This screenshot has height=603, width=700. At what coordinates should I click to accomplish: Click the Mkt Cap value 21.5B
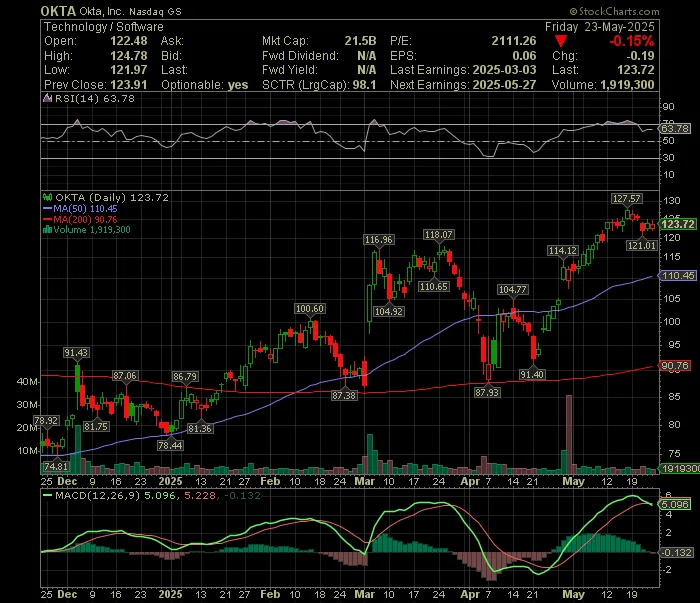[x=360, y=41]
